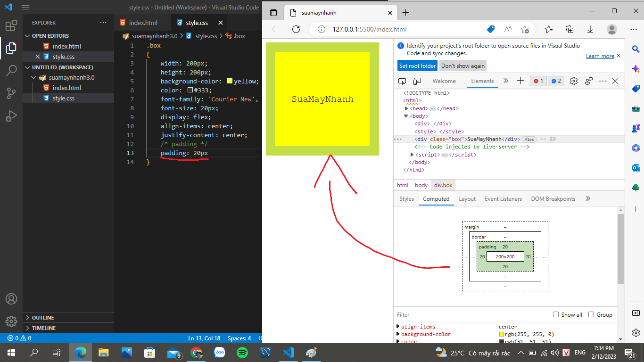
Task: Open Run and Debug view
Action: coord(11,116)
